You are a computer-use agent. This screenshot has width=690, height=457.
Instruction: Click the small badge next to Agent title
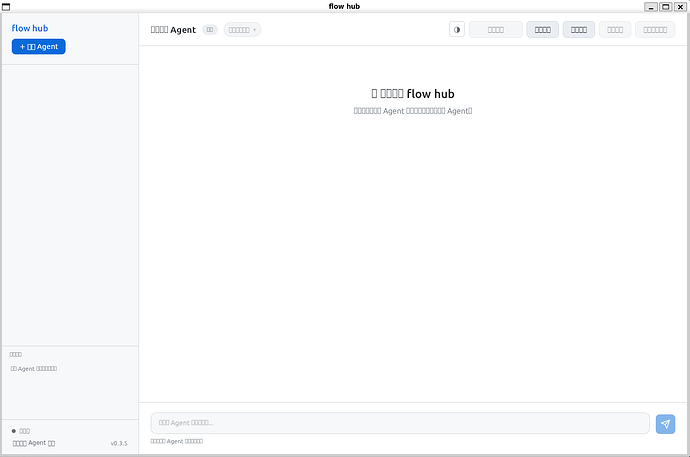point(210,30)
